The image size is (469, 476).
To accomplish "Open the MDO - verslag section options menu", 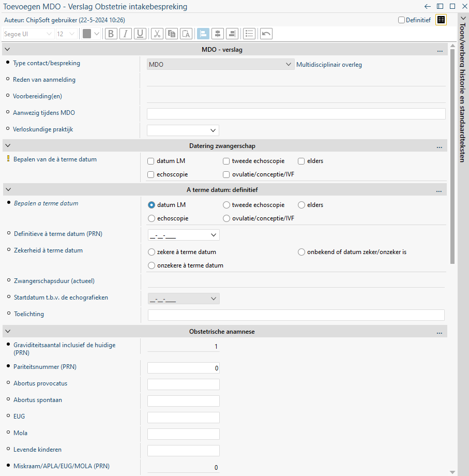I will pyautogui.click(x=440, y=50).
